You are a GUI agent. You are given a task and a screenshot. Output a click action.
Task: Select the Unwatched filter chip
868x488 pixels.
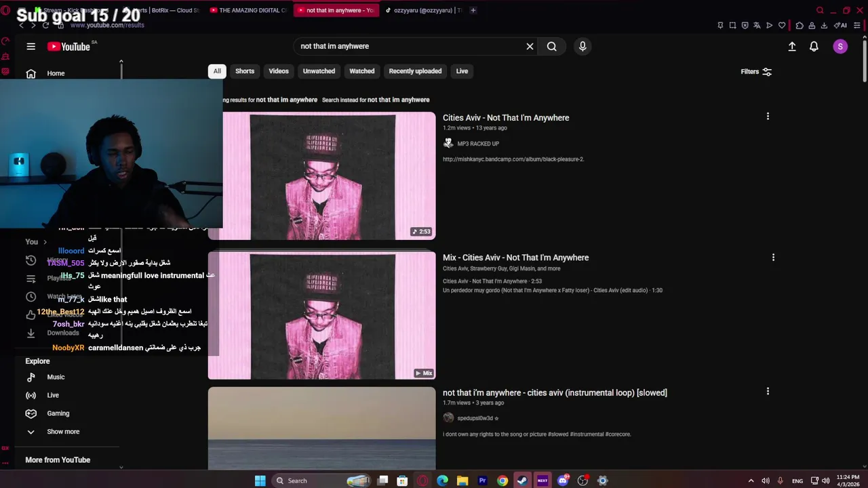pos(319,71)
